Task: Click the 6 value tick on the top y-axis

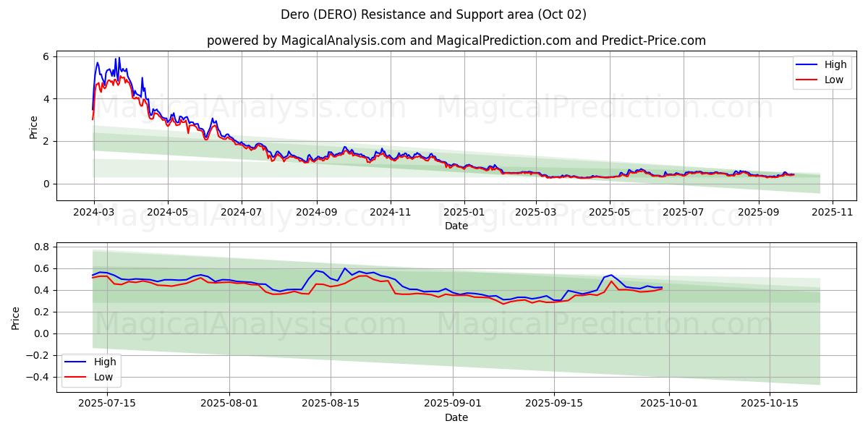Action: [x=45, y=56]
